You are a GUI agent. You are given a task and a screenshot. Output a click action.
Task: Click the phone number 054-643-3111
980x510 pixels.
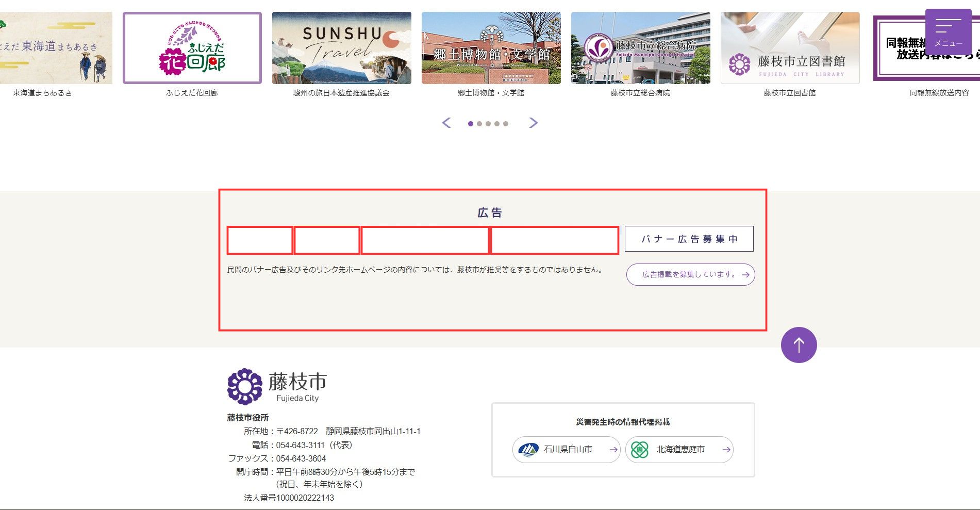coord(301,445)
